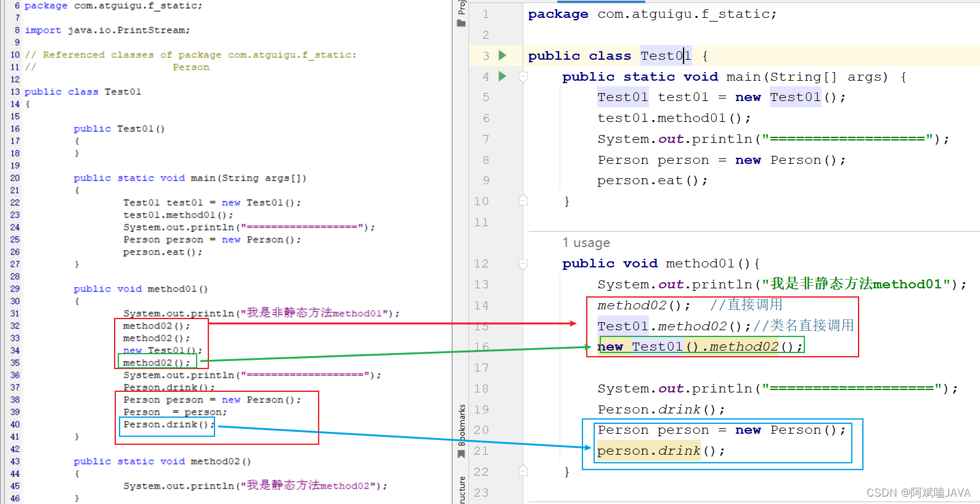
Task: Click line number 3 in the right gutter
Action: click(x=486, y=56)
